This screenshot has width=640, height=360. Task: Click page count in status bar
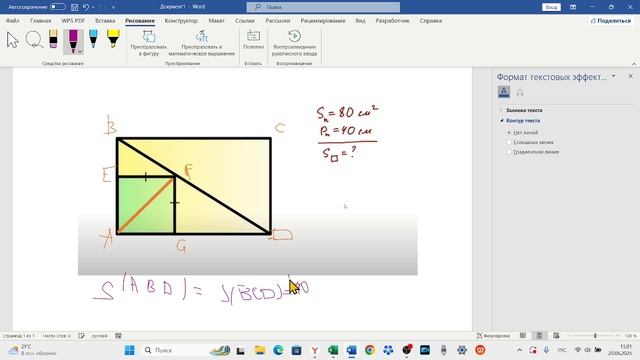coord(18,336)
